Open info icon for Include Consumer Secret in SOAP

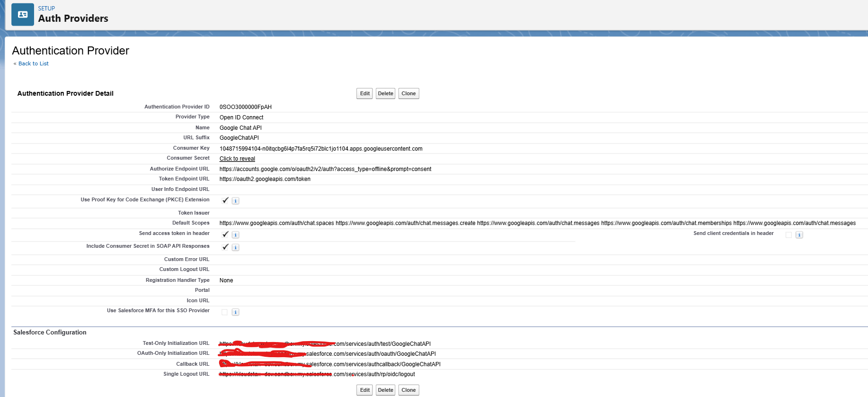tap(236, 248)
